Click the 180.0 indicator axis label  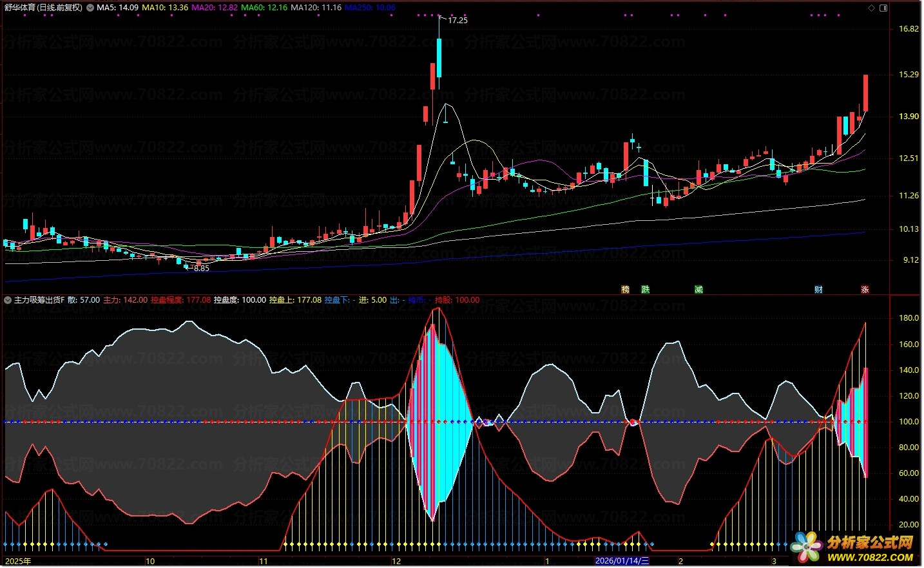tap(909, 318)
